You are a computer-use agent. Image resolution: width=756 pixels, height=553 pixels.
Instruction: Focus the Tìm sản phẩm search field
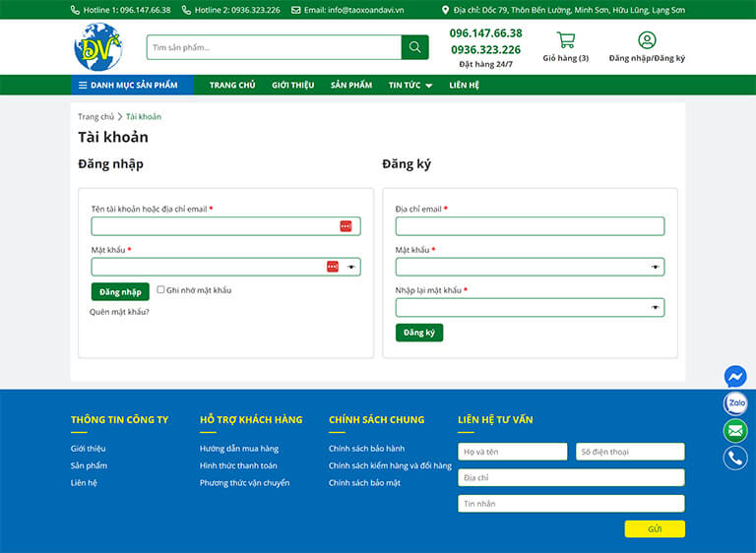tap(274, 47)
